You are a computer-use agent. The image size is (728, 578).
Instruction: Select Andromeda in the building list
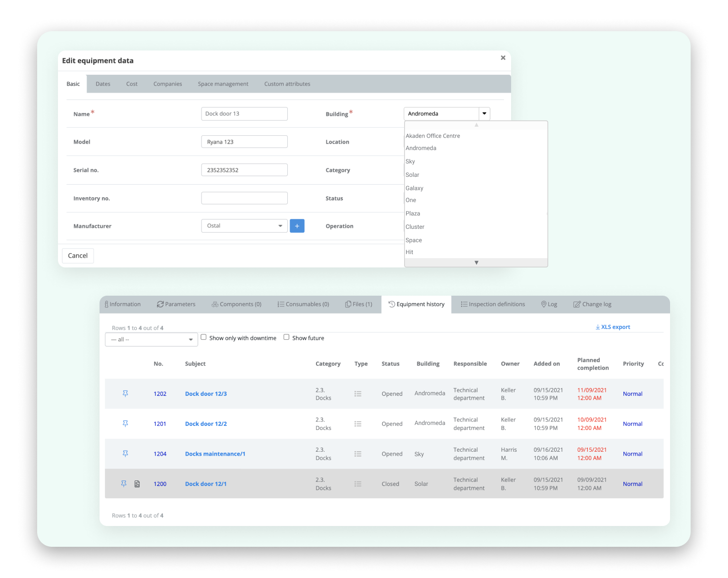click(x=421, y=148)
